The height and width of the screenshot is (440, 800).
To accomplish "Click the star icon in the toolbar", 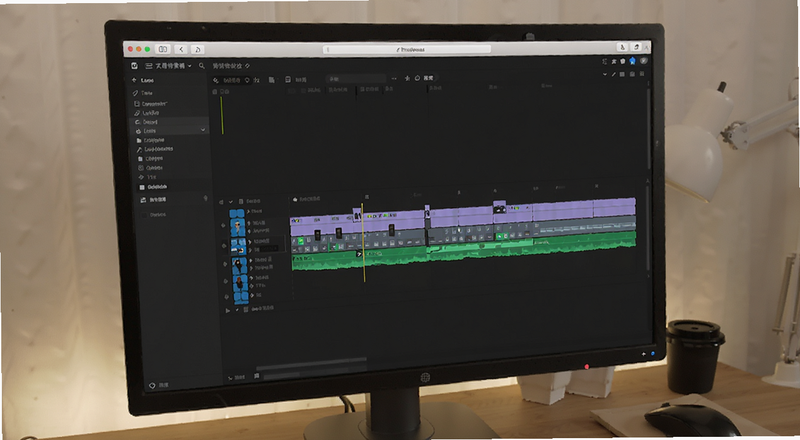I will click(407, 78).
